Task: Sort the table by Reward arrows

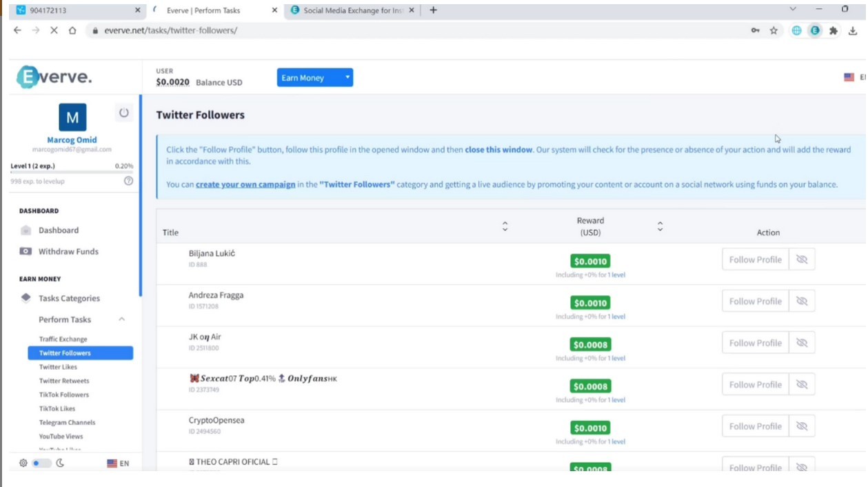Action: 660,226
